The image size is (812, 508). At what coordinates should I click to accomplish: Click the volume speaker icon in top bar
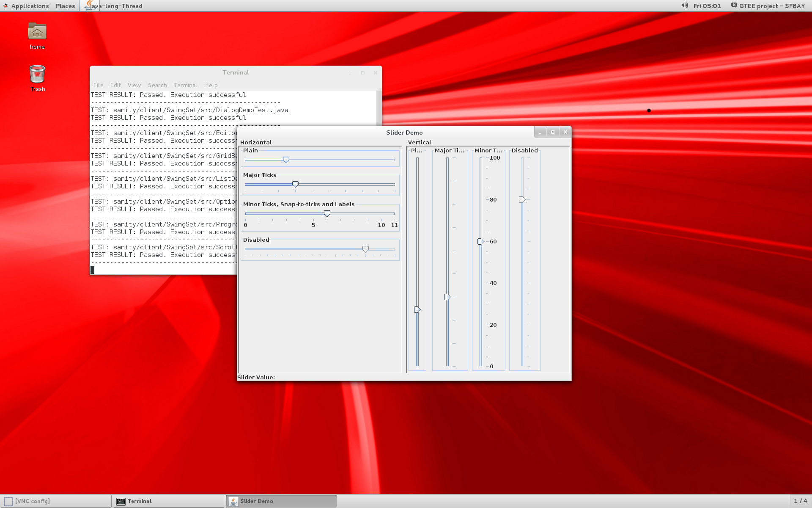tap(684, 6)
